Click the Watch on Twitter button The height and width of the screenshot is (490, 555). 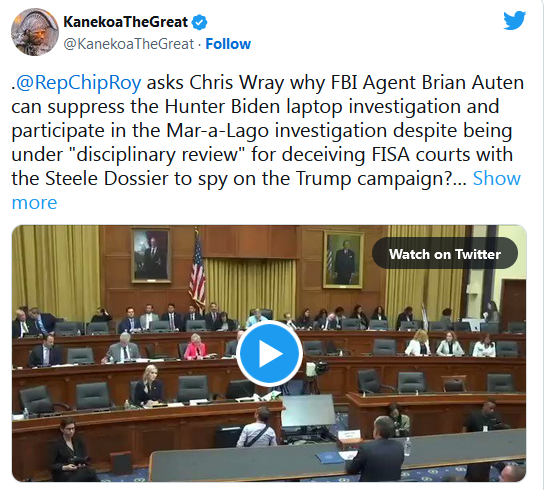pyautogui.click(x=445, y=253)
